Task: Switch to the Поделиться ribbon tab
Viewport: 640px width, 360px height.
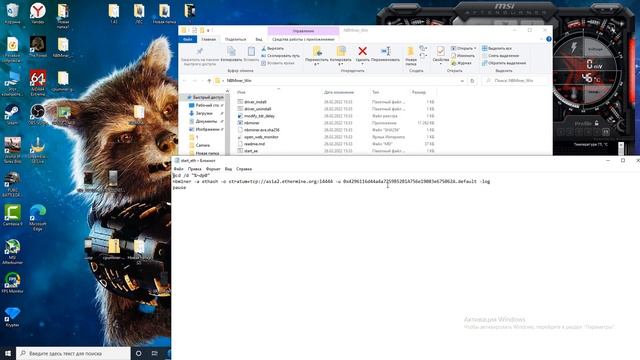Action: coord(236,39)
